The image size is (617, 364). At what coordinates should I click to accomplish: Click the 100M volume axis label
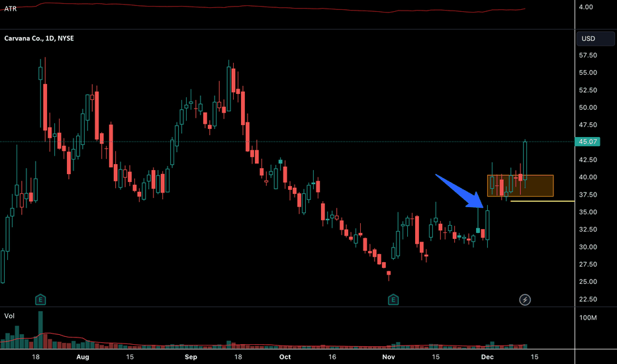pos(588,318)
